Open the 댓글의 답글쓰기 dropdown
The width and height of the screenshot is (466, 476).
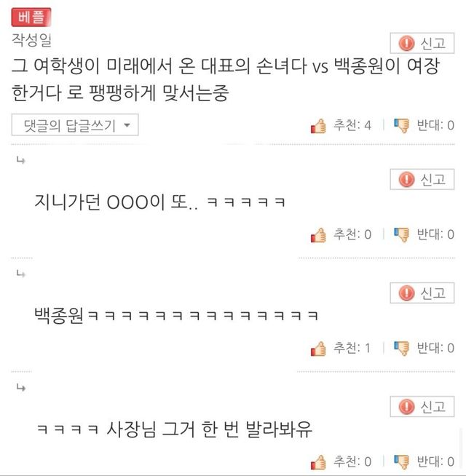point(75,124)
